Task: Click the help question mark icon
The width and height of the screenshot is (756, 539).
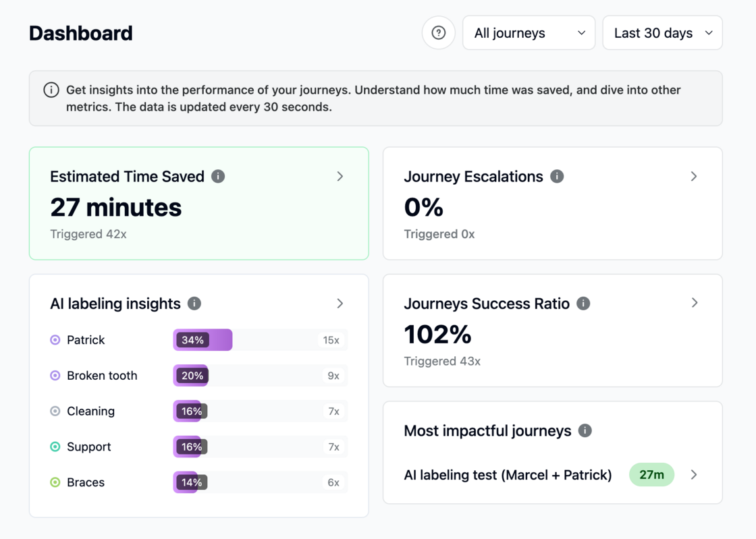Action: click(438, 33)
